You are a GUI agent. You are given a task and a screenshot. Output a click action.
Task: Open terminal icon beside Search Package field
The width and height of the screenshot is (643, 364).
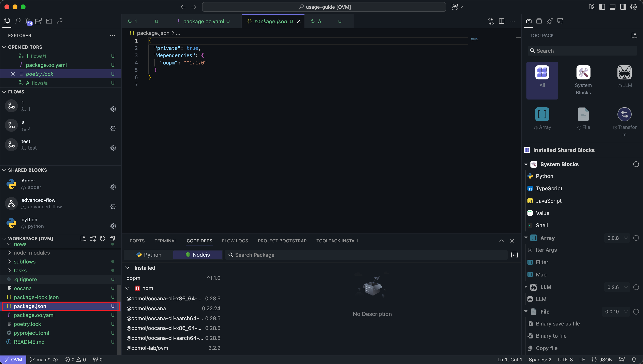(x=514, y=255)
